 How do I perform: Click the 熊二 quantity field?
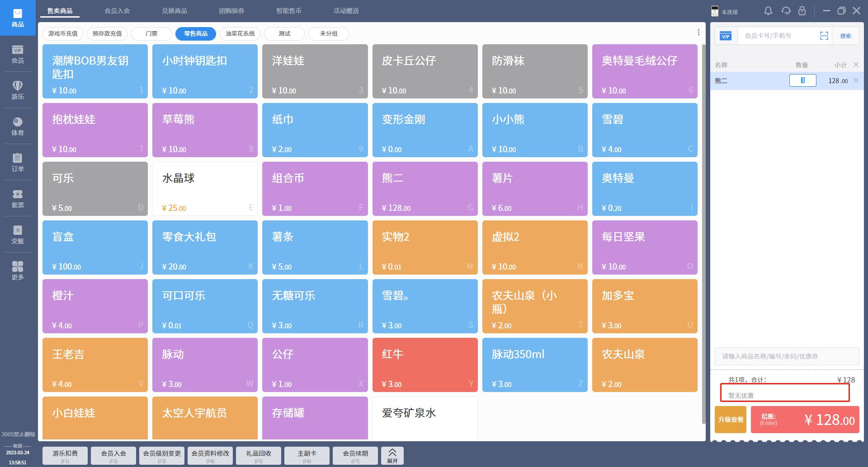pos(802,80)
